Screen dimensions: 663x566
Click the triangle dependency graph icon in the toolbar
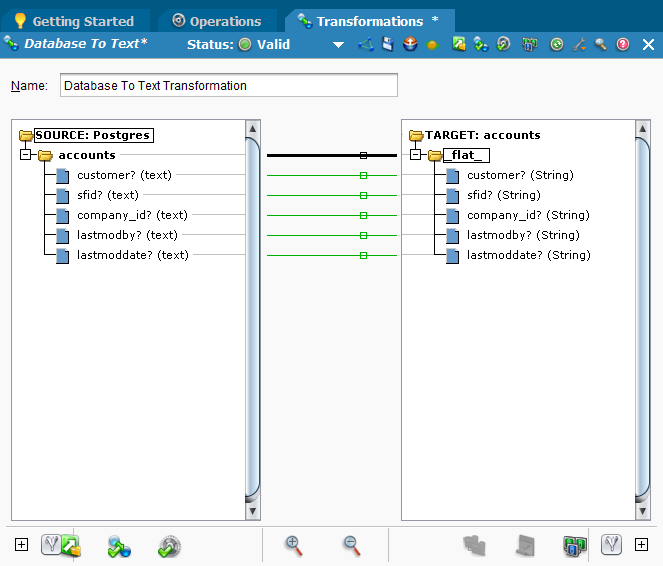click(x=365, y=45)
